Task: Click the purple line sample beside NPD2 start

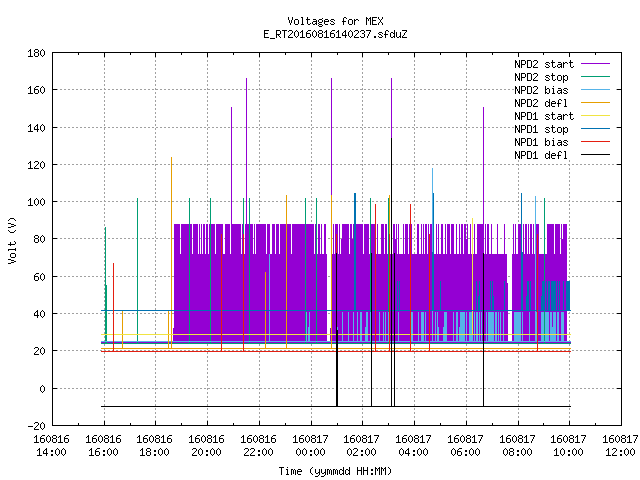Action: 595,64
